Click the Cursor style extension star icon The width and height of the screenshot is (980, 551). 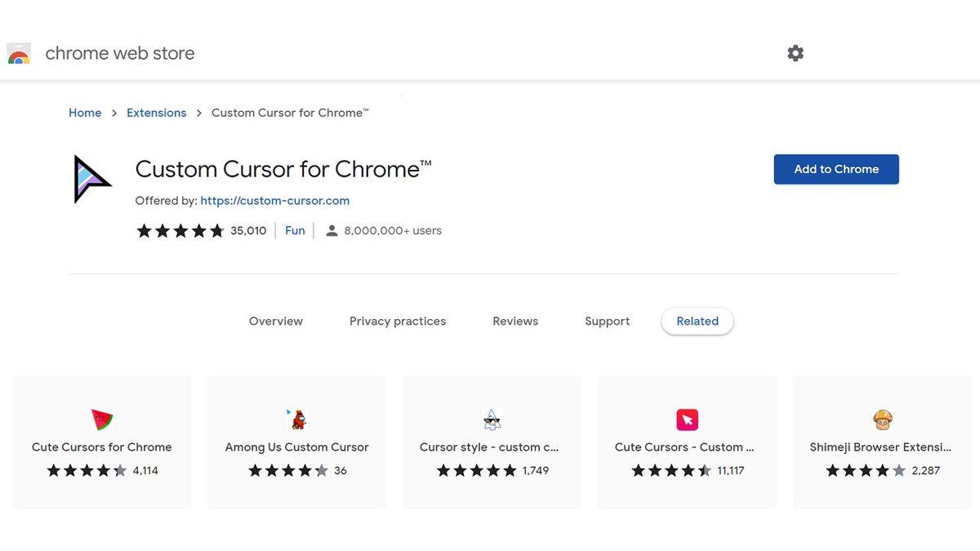click(492, 420)
